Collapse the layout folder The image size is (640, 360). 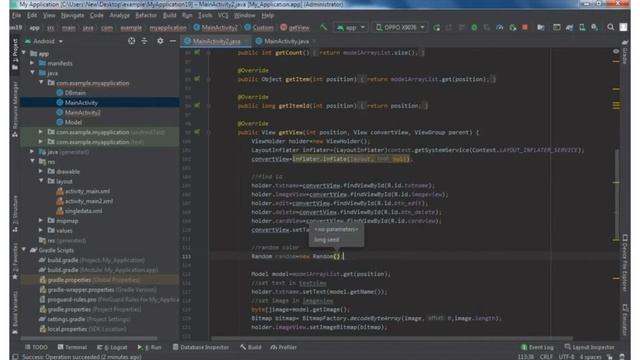point(41,181)
